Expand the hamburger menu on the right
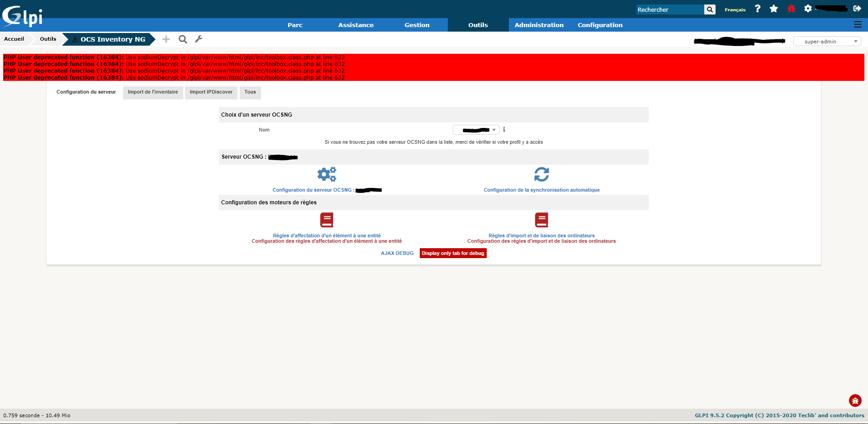This screenshot has height=424, width=868. pos(858,25)
